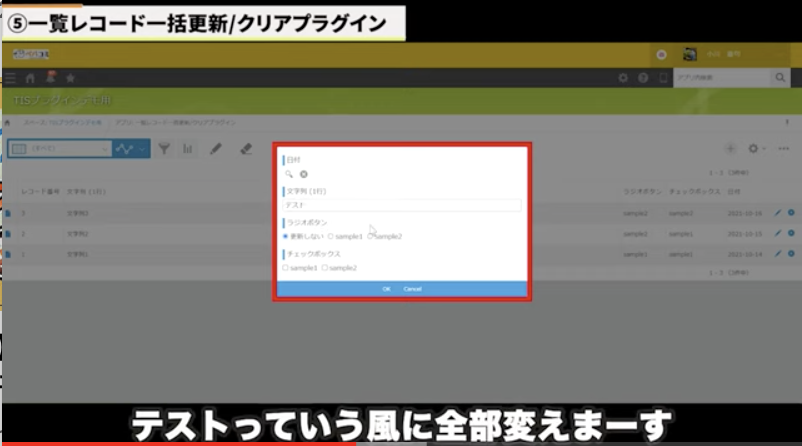
Task: Select the sample1 radio button
Action: (331, 236)
